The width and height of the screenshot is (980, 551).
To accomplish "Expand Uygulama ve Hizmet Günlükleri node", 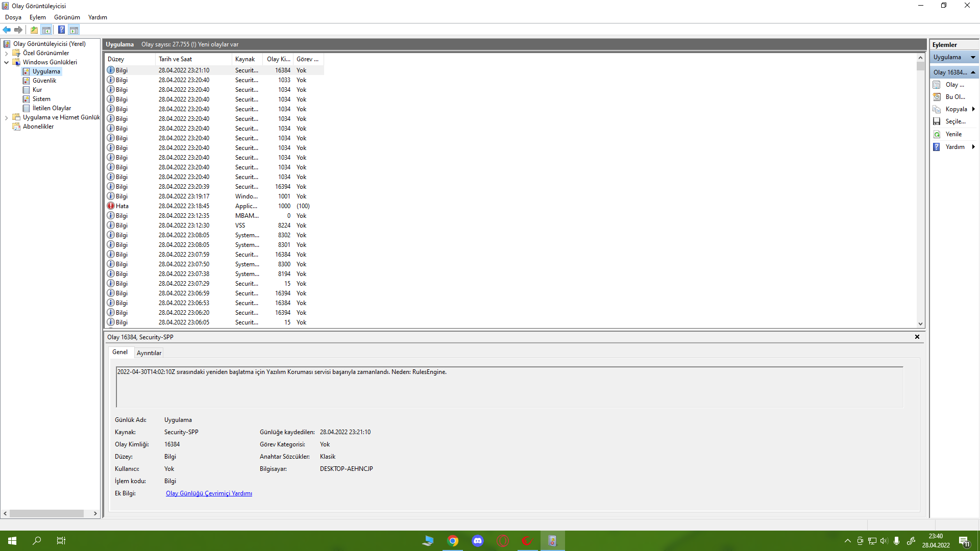I will point(6,117).
